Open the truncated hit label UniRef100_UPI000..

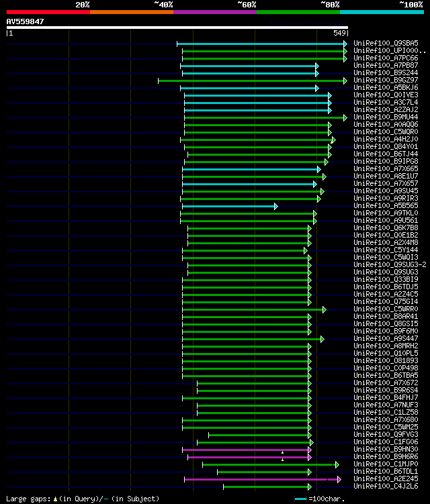[x=390, y=50]
